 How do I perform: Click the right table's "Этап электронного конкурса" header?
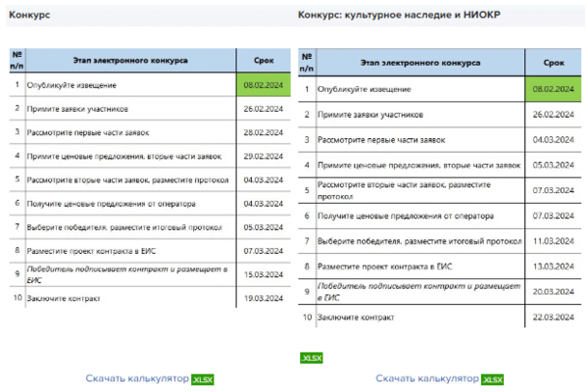point(420,63)
